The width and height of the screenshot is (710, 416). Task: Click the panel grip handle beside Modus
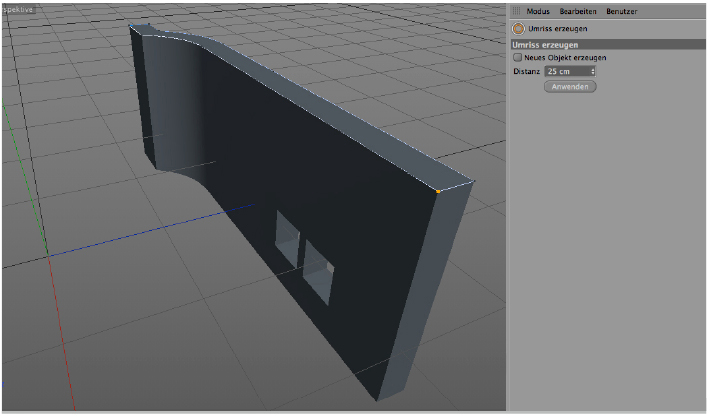[516, 11]
